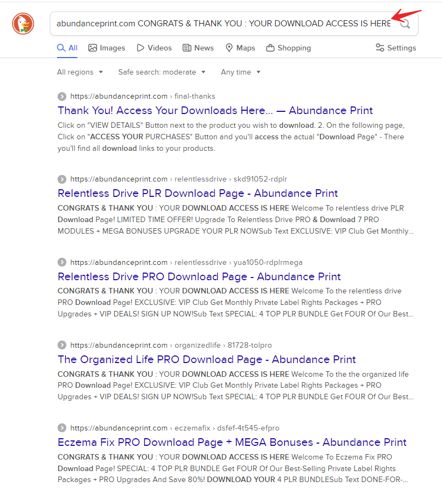Click snippet text starting 'Click on "VIEW DETAILS" Button'
The image size is (442, 504).
pyautogui.click(x=231, y=137)
